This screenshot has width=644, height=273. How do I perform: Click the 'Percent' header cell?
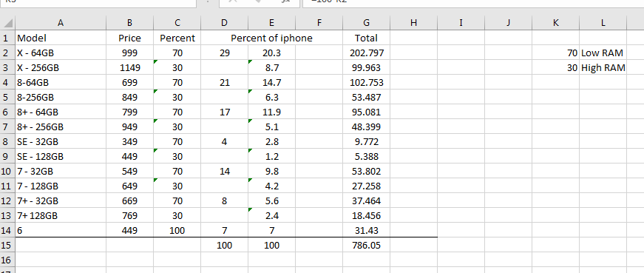177,38
